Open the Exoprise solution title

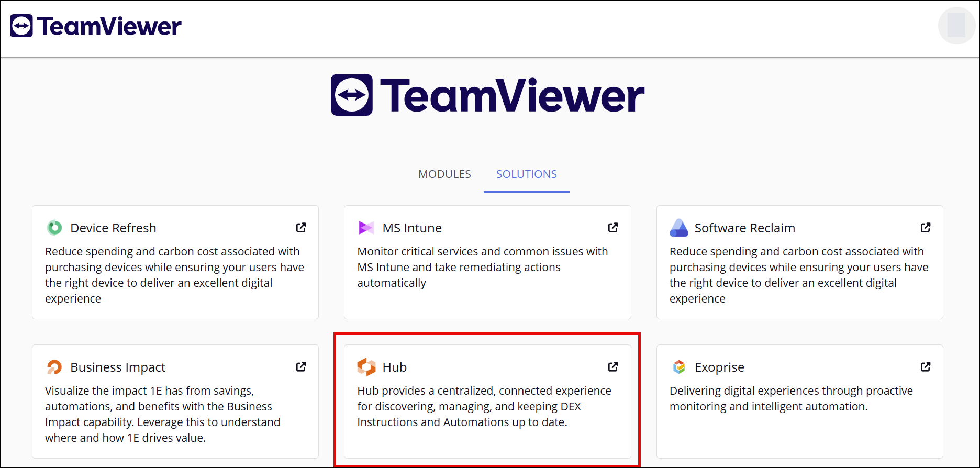719,367
